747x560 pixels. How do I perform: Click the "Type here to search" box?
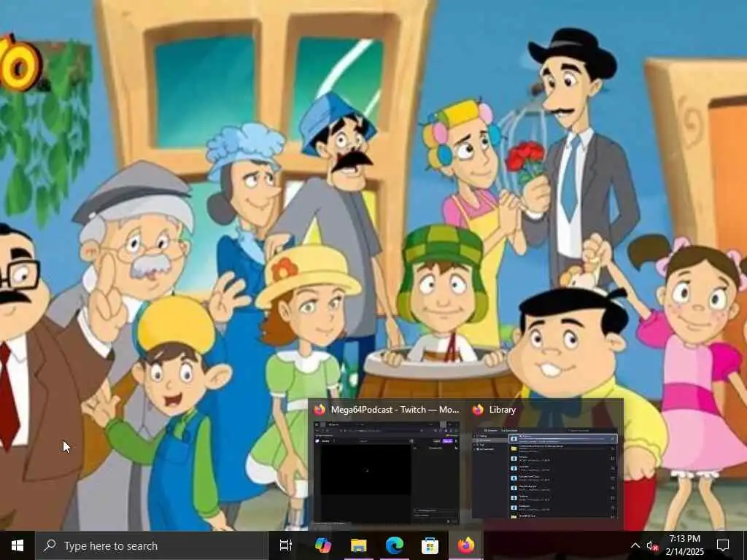click(x=152, y=545)
